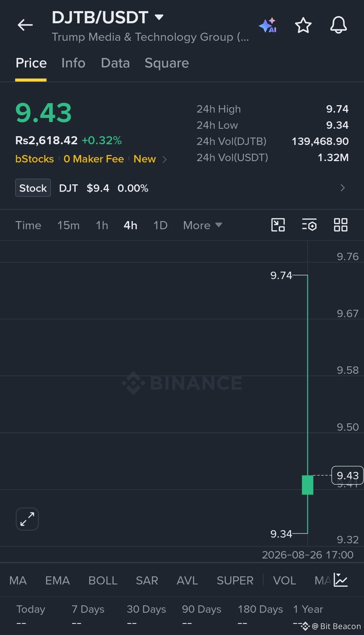Open chart settings list icon

click(309, 225)
